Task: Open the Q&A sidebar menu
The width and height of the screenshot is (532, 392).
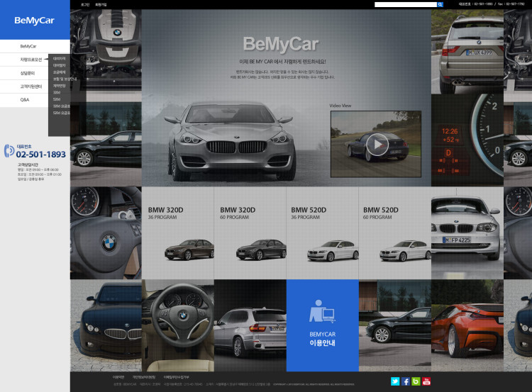Action: point(25,100)
